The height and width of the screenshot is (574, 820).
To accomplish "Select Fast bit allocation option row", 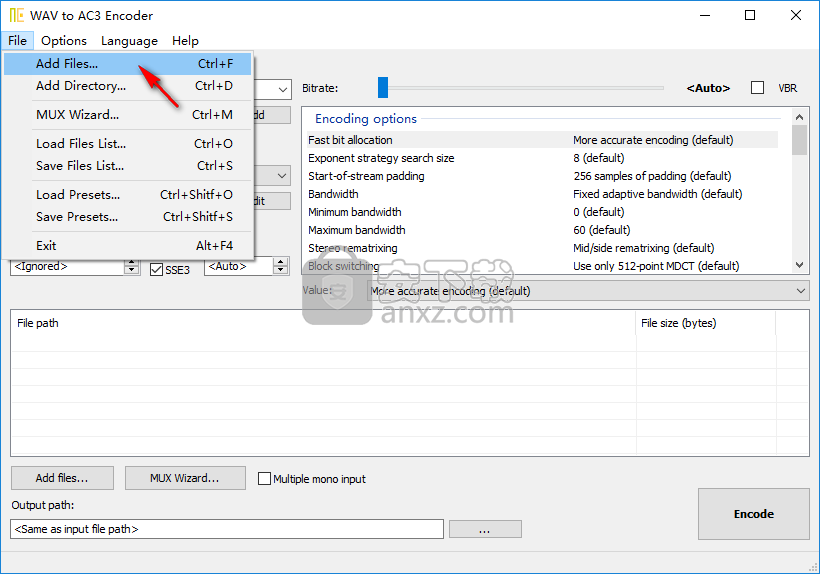I will point(542,140).
